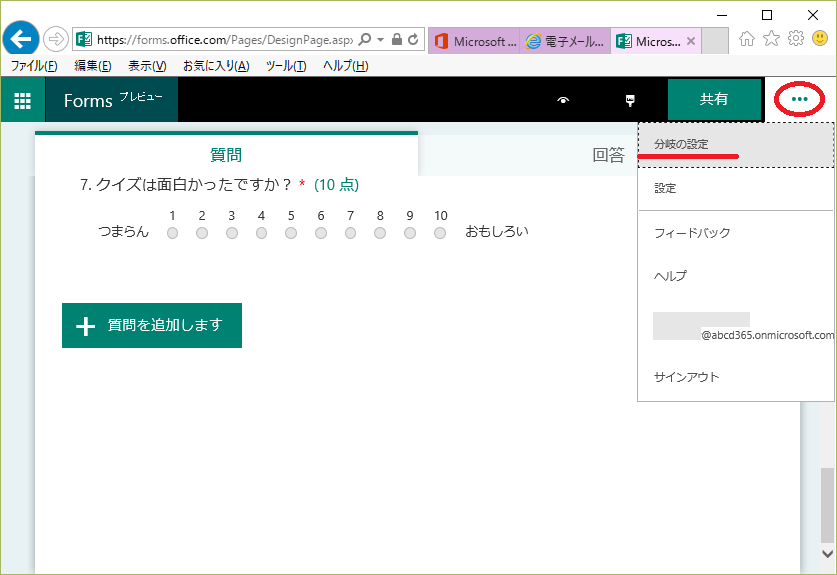Open the app launcher waffle icon

[x=22, y=100]
